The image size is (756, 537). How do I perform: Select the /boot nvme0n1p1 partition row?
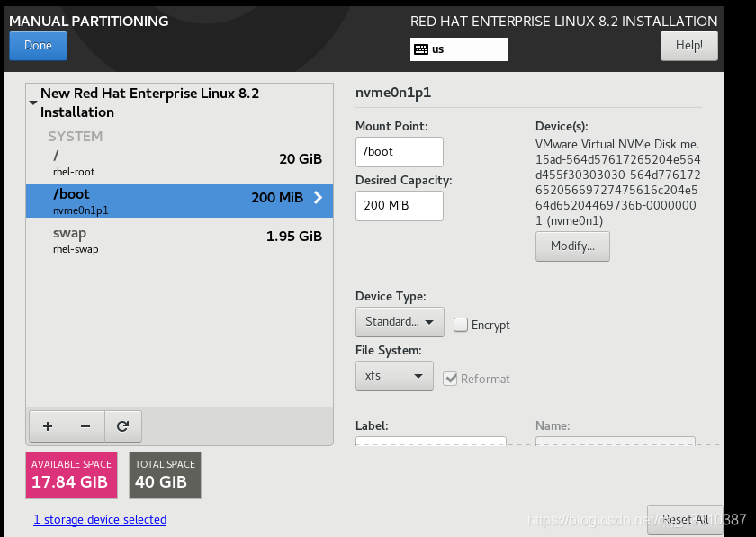coord(179,201)
